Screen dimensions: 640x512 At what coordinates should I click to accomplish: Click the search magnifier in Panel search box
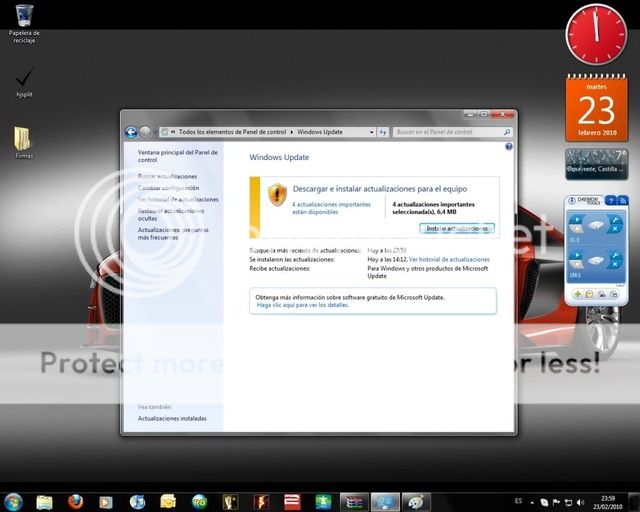507,132
